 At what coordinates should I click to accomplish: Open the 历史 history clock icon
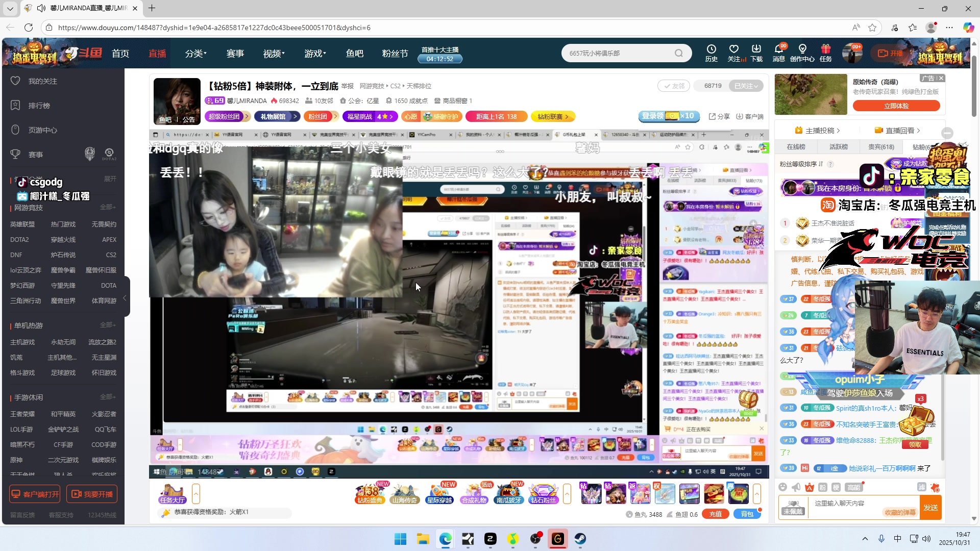pyautogui.click(x=711, y=49)
